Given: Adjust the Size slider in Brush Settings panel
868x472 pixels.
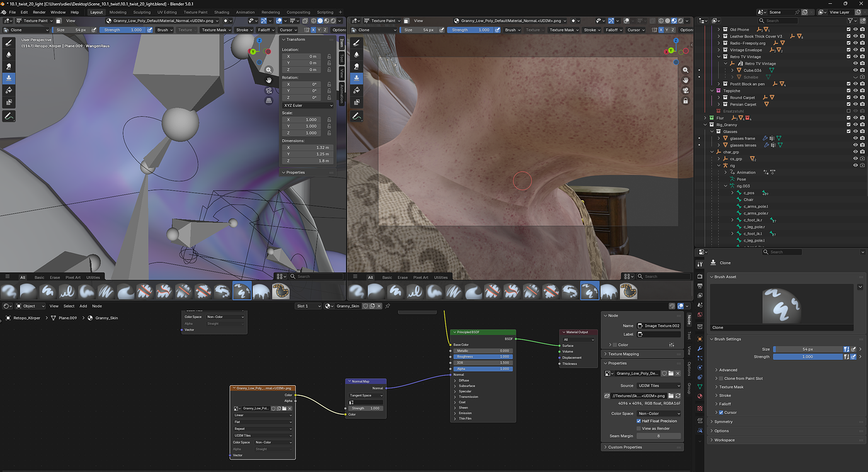Looking at the screenshot, I should [x=808, y=349].
